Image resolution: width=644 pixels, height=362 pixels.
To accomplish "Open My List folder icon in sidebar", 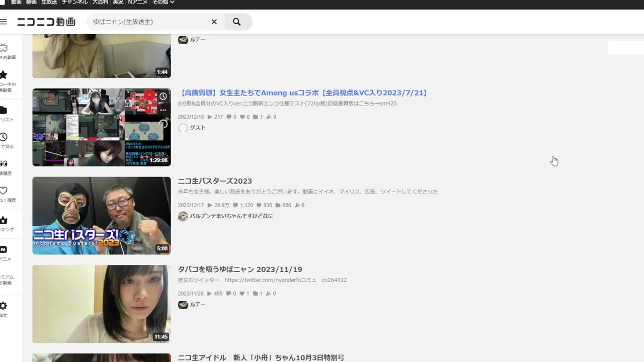I will click(x=4, y=110).
